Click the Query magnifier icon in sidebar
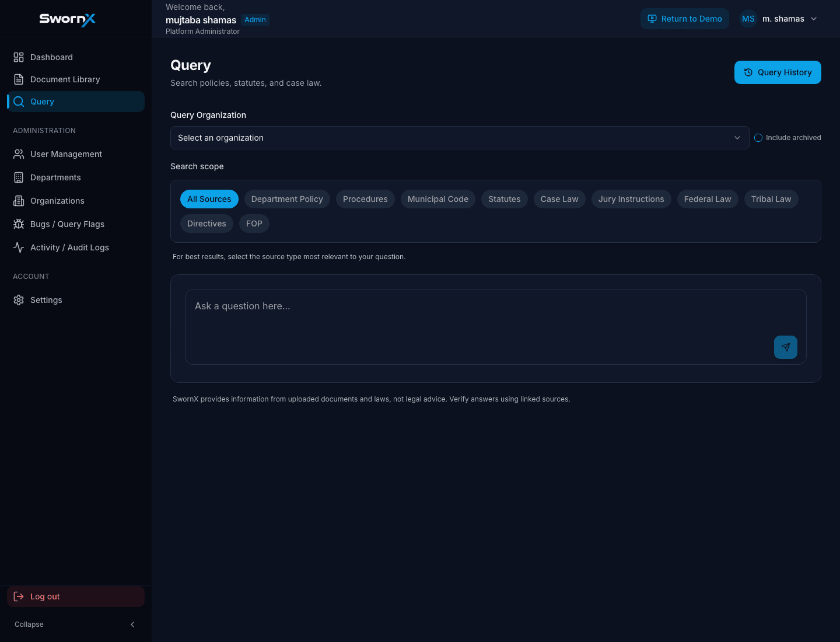This screenshot has width=840, height=642. tap(19, 102)
